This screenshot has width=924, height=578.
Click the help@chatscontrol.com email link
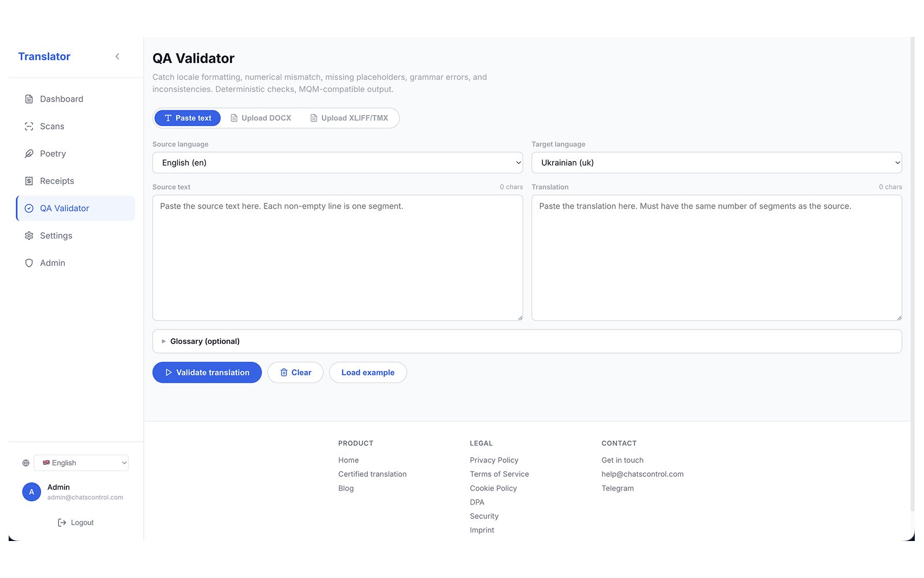643,474
